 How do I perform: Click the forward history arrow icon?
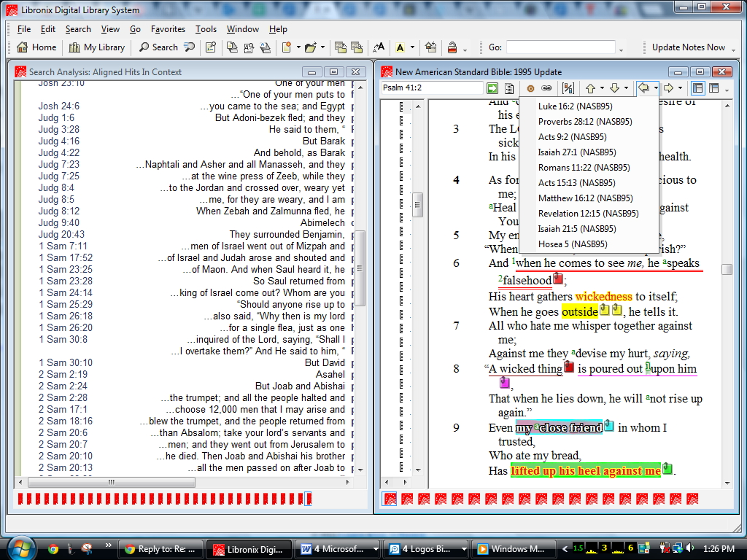668,88
